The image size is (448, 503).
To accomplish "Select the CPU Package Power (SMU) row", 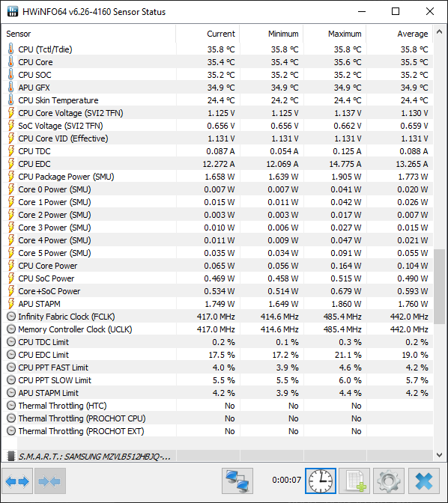I will [217, 177].
